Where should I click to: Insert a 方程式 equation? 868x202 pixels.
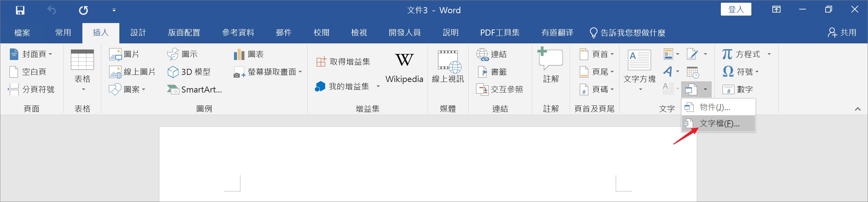point(741,54)
